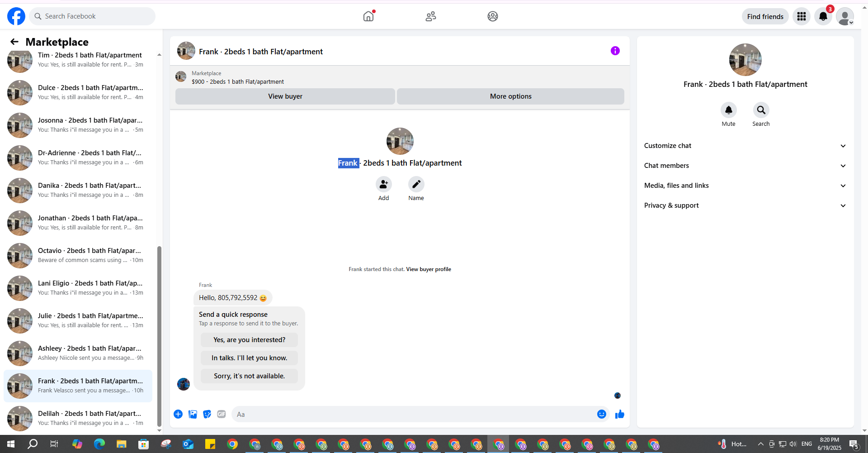The height and width of the screenshot is (453, 868).
Task: Search in conversation using magnifier icon
Action: (x=761, y=110)
